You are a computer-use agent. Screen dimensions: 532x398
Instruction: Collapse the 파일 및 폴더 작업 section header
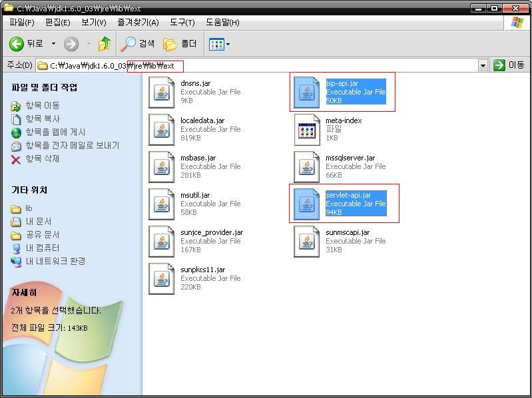[45, 87]
